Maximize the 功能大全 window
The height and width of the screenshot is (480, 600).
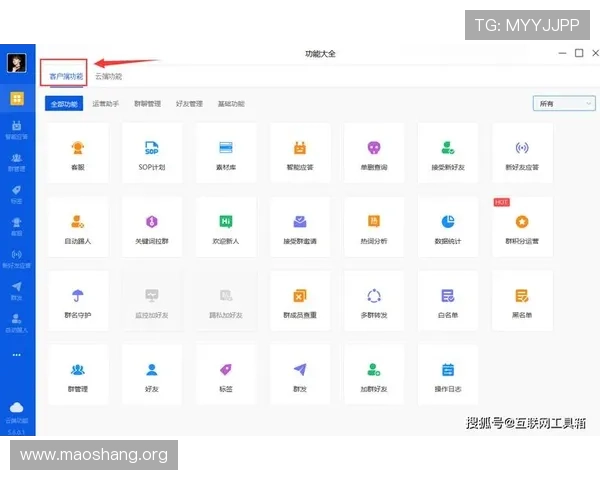click(579, 53)
